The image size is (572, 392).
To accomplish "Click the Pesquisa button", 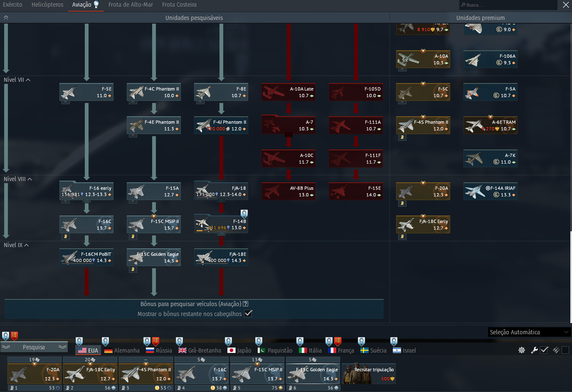I will pos(34,347).
